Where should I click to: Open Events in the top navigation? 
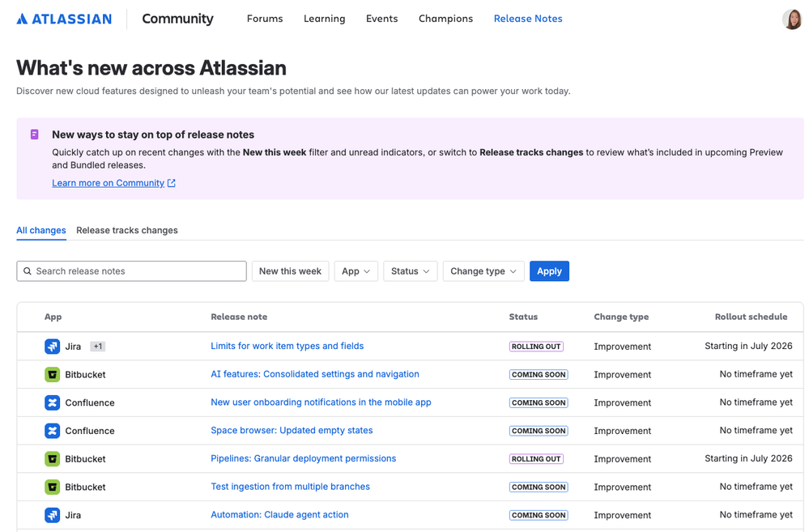tap(381, 19)
